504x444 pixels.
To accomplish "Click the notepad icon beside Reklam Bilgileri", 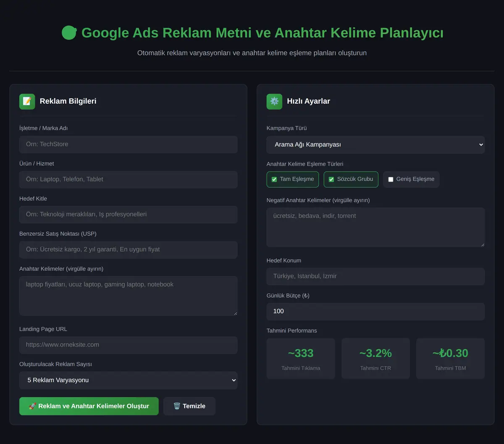I will [27, 101].
